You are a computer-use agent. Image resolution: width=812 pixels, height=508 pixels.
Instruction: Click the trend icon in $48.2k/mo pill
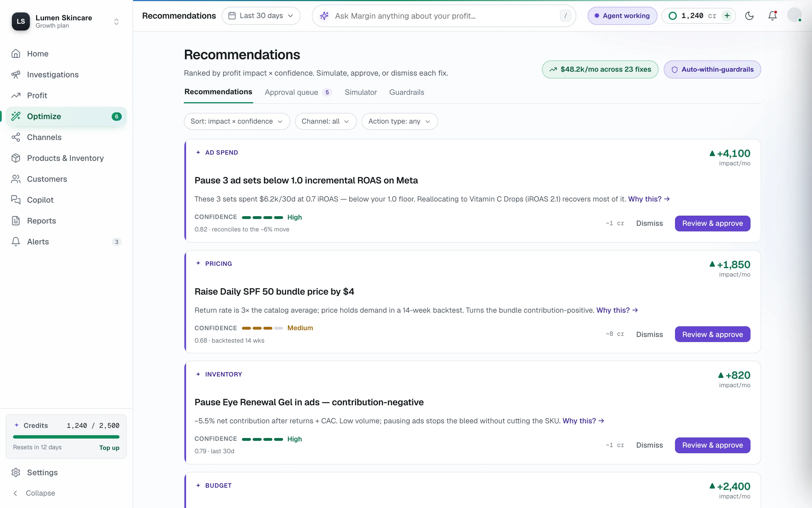pos(553,69)
